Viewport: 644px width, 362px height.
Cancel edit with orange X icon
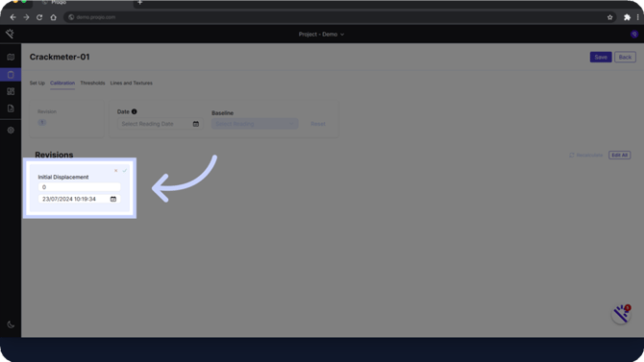coord(115,171)
